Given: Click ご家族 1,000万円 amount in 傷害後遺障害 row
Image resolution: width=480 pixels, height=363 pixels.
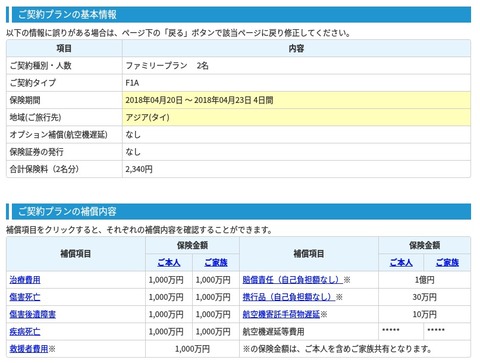Looking at the screenshot, I should pos(213,315).
